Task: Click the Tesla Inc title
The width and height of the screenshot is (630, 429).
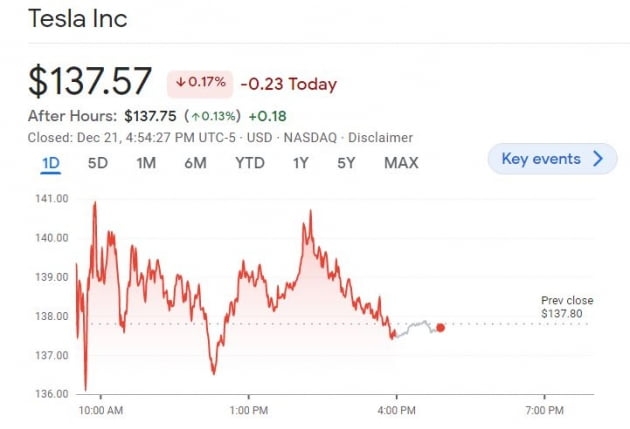Action: (79, 18)
